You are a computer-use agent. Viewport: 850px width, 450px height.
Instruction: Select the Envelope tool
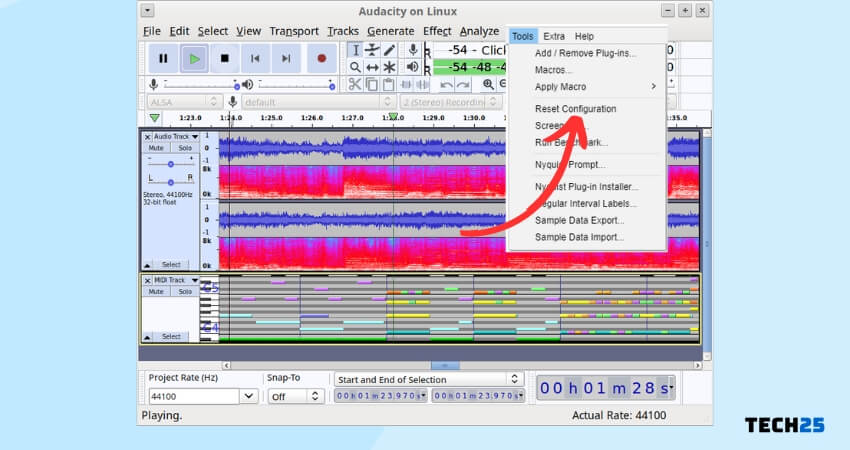coord(372,50)
